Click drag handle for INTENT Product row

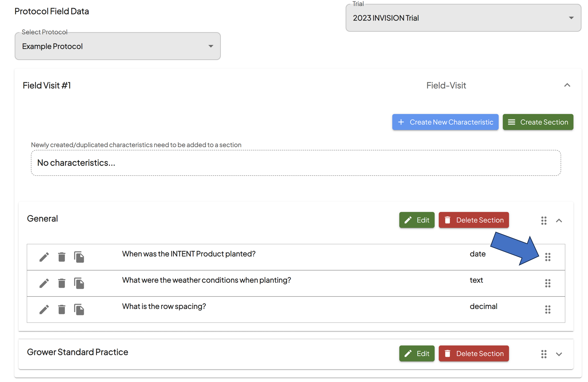click(x=548, y=257)
